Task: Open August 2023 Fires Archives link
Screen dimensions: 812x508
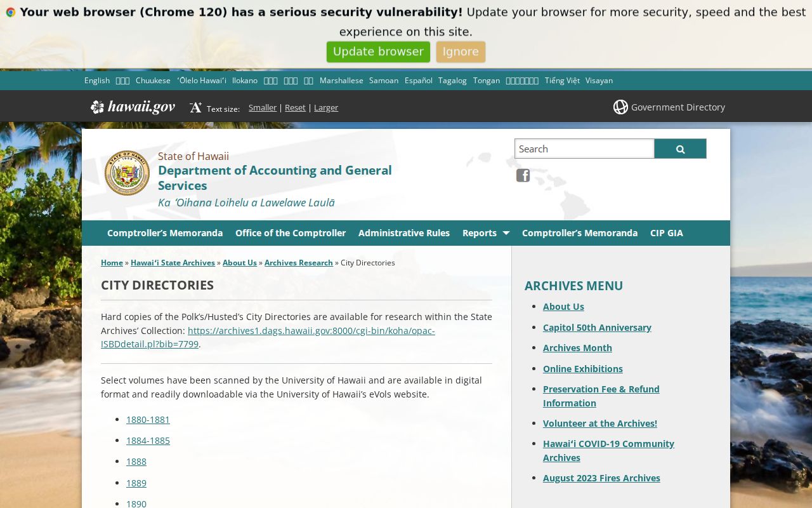Action: tap(601, 478)
